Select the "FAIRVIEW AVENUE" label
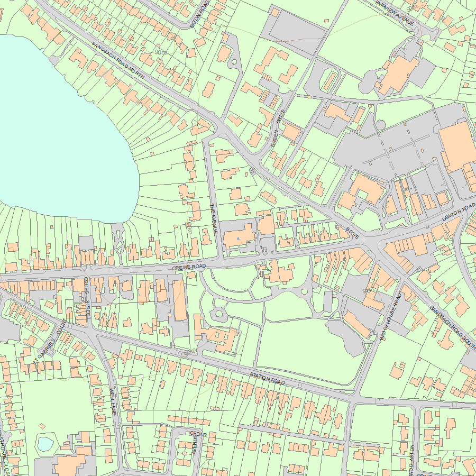The image size is (476, 476). [395, 13]
